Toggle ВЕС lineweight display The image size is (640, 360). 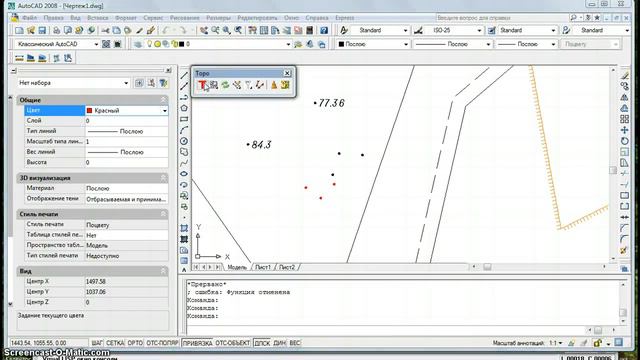click(x=295, y=343)
